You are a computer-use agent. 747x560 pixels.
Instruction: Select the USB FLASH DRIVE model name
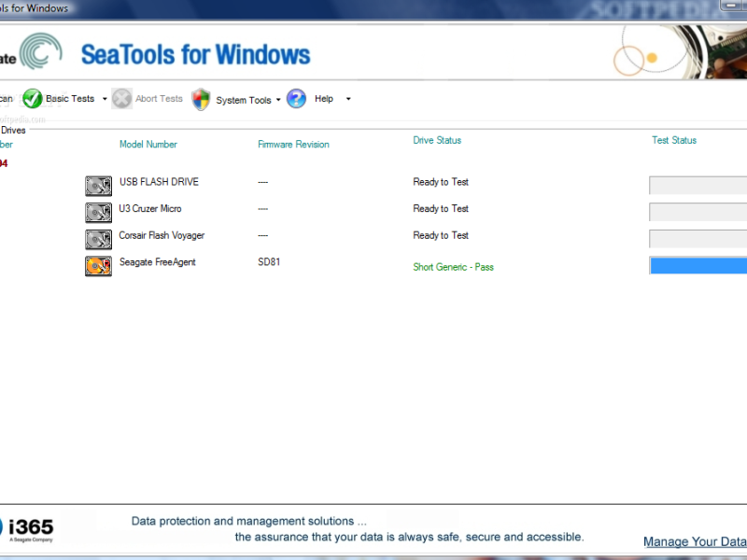pyautogui.click(x=159, y=182)
